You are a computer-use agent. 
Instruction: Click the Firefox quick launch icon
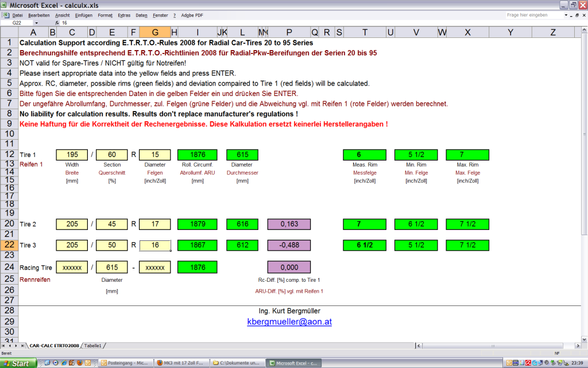[79, 363]
